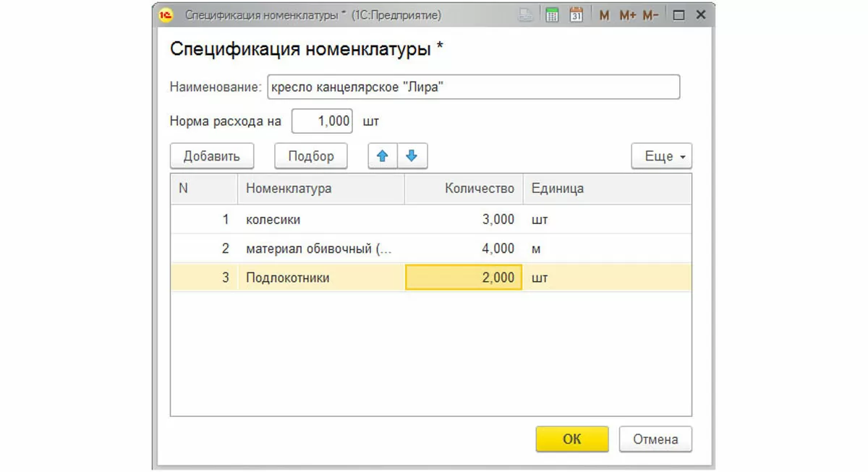This screenshot has width=868, height=472.
Task: Click the Норма расхода quantity field
Action: (322, 121)
